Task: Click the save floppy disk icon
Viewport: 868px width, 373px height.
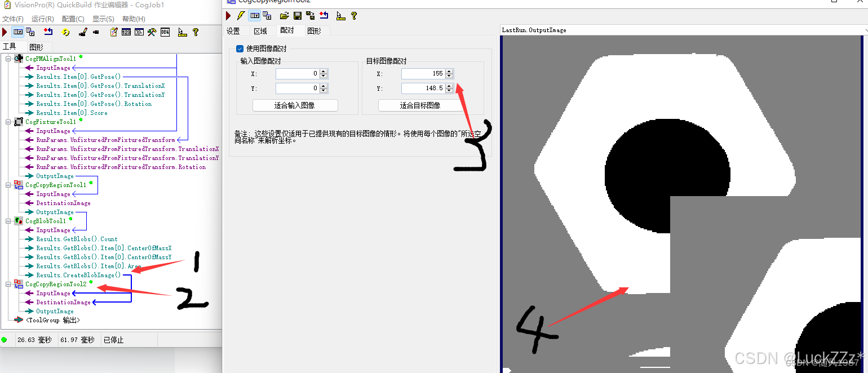Action: coord(298,15)
